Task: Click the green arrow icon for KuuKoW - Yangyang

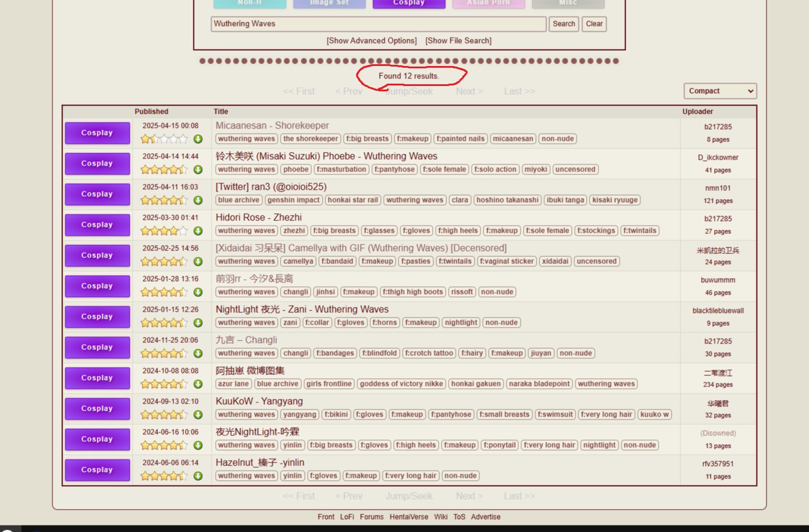Action: (198, 415)
